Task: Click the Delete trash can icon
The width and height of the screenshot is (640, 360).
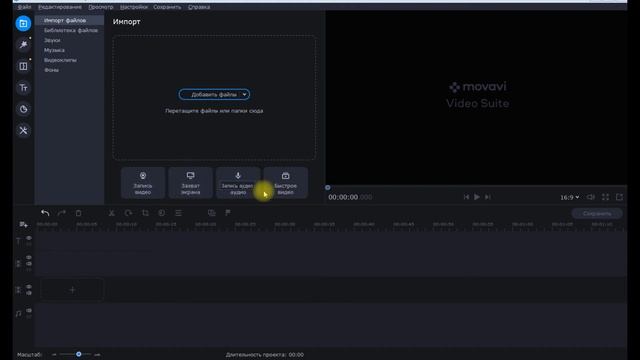Action: tap(78, 213)
